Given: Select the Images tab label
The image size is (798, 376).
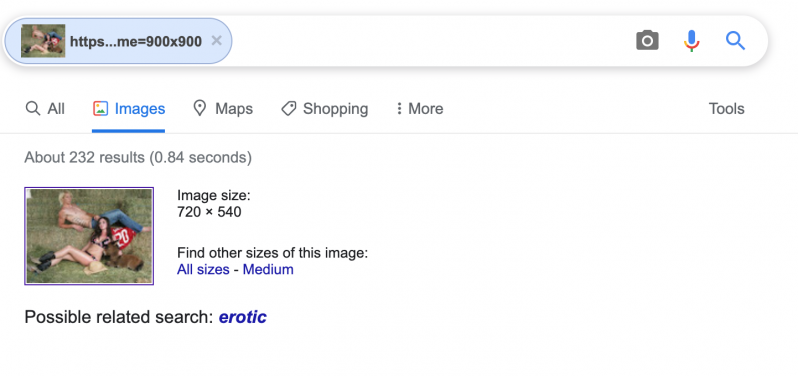Looking at the screenshot, I should coord(140,108).
